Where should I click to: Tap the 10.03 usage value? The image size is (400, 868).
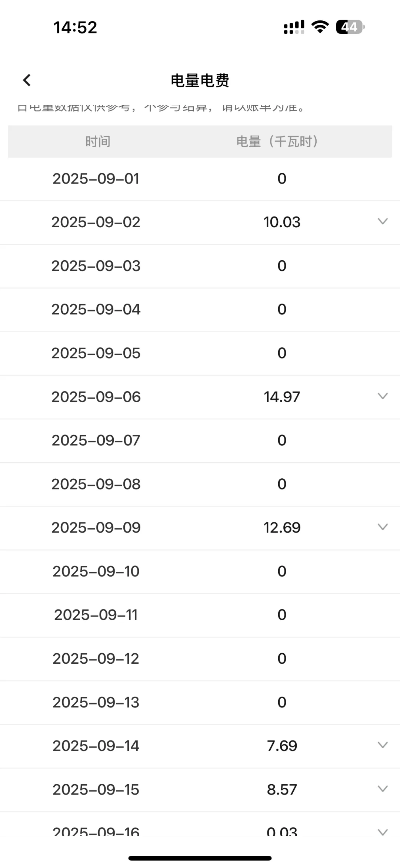coord(282,222)
